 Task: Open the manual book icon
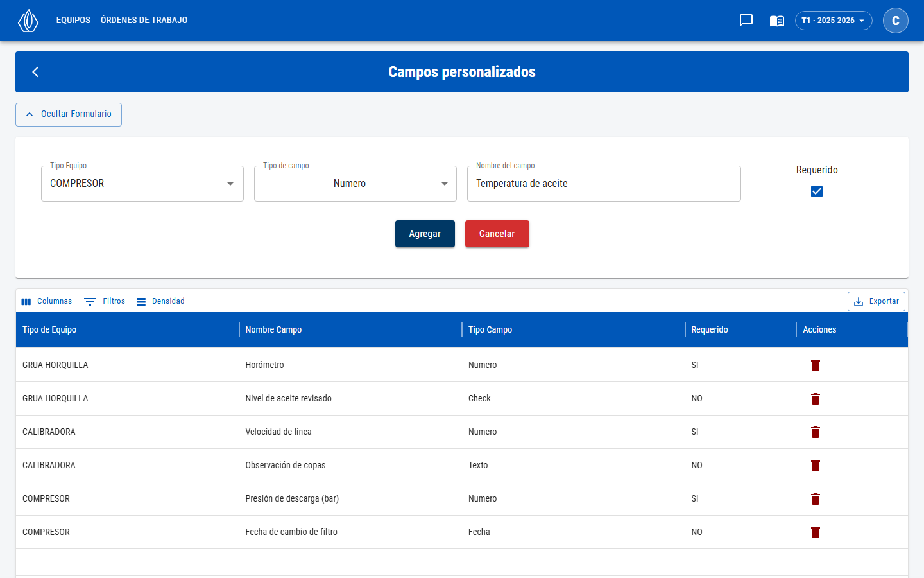pos(777,21)
